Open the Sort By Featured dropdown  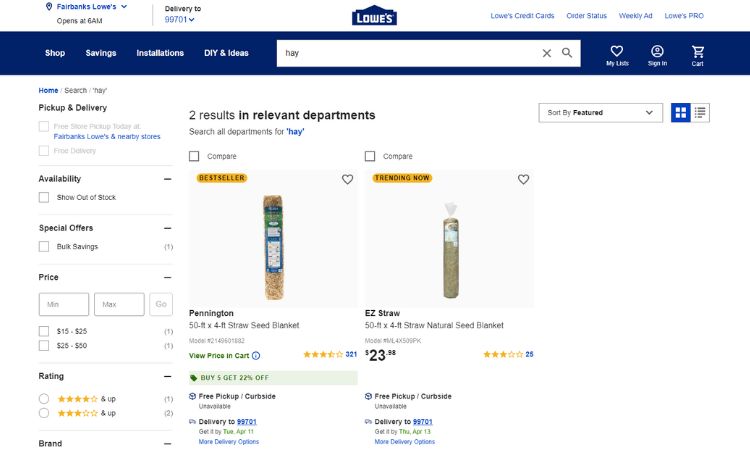tap(600, 113)
